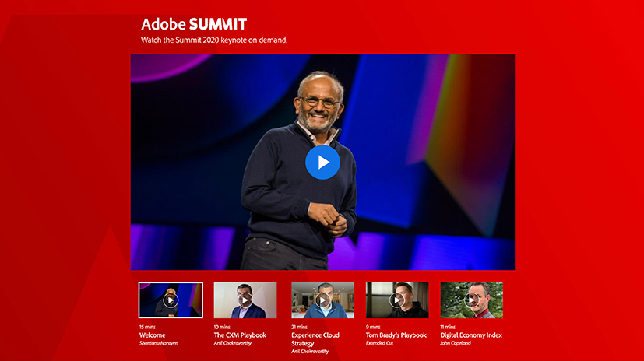Click the 'Watch the Summit 2020 keynote' tagline
Viewport: 644px width, 361px height.
214,40
